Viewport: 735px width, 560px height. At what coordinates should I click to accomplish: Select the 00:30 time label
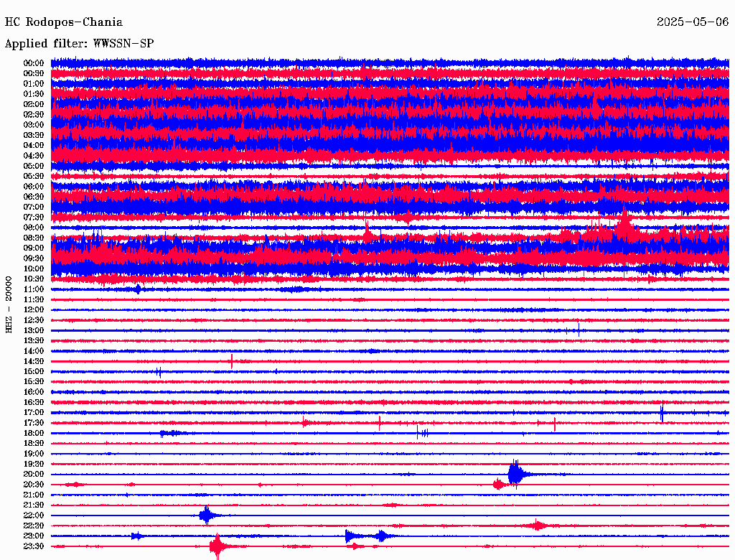tap(34, 74)
